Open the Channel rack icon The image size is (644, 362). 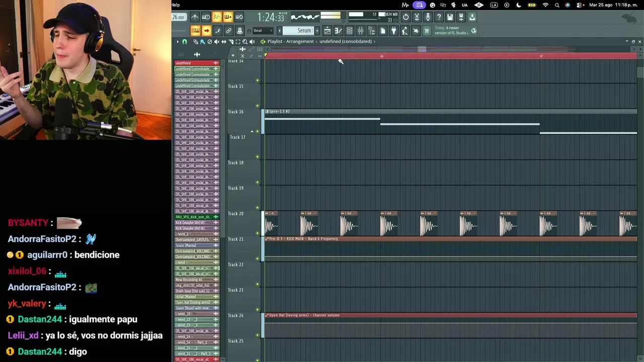(x=350, y=31)
